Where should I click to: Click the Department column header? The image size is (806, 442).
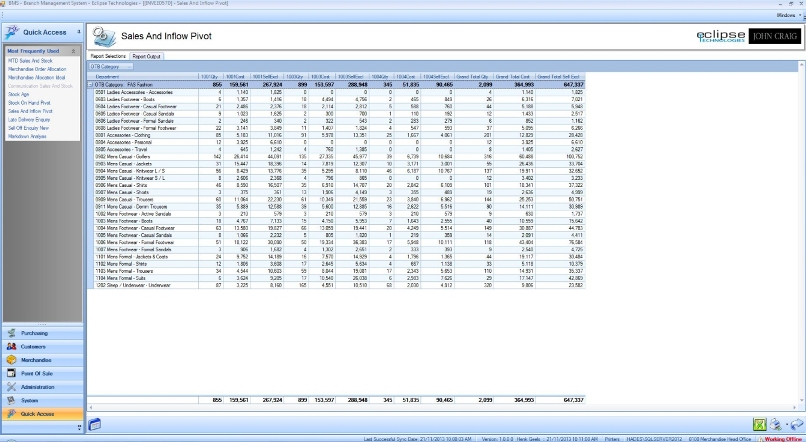coord(108,76)
